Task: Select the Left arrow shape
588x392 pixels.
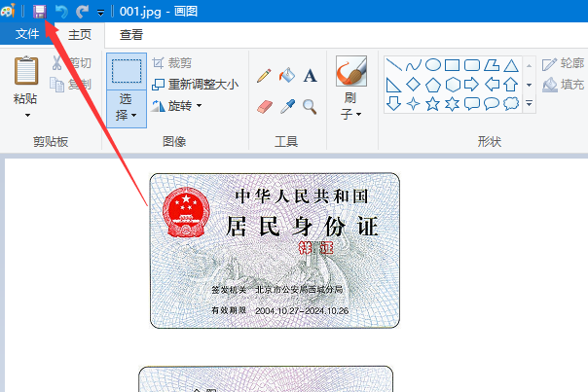Action: 492,85
